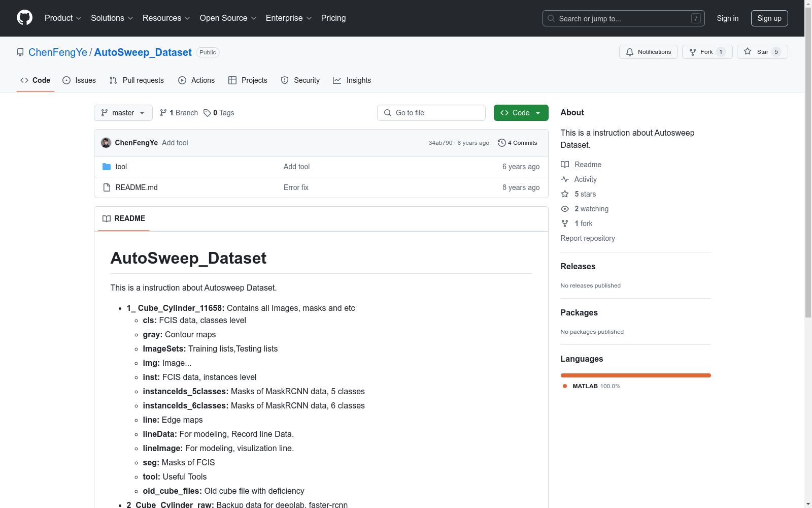Go to the Pricing page

(x=333, y=18)
